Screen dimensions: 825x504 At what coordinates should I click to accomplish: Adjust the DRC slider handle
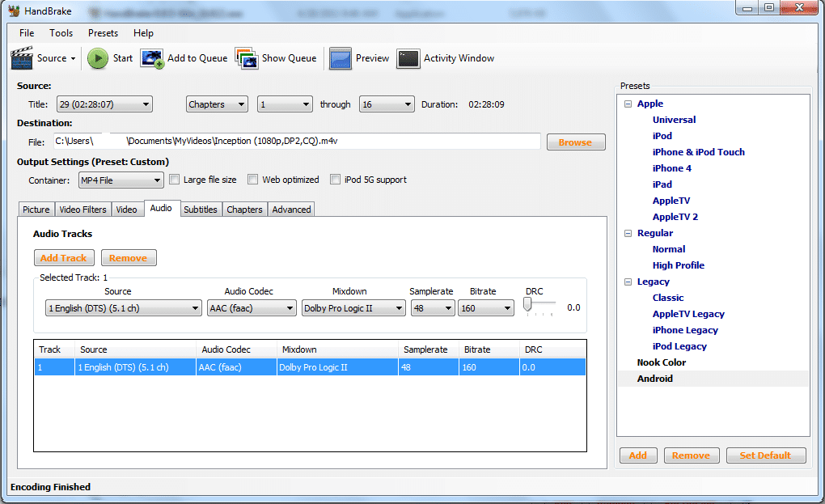527,304
